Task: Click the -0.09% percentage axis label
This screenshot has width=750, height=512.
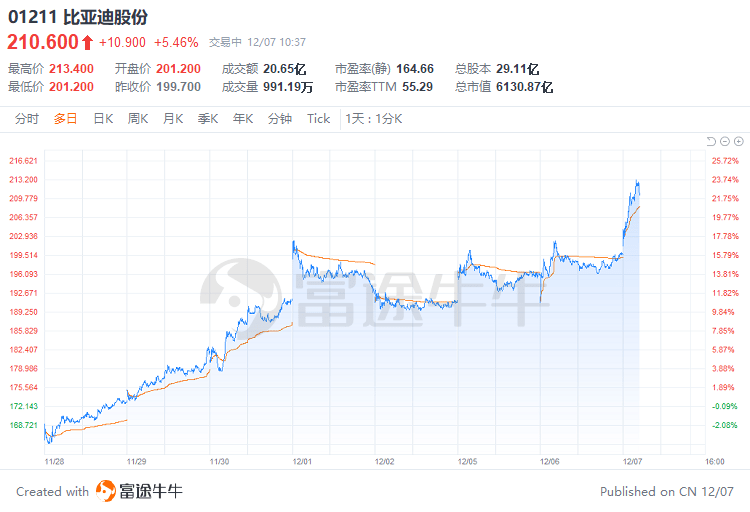Action: click(725, 406)
